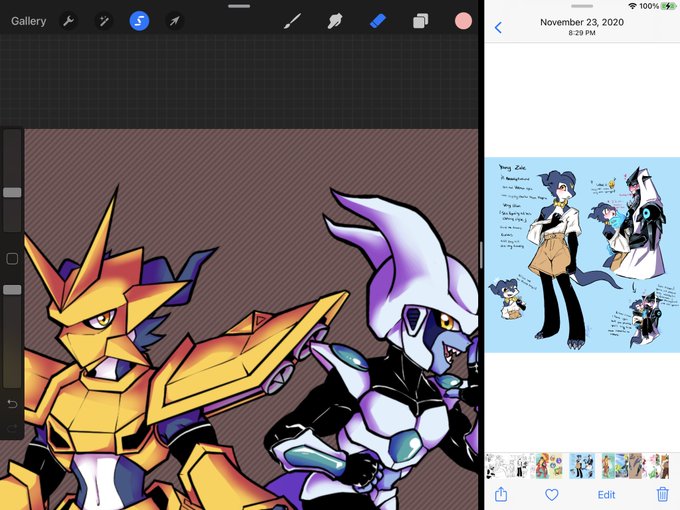This screenshot has width=680, height=510.
Task: Activate the Transform arrow tool
Action: (174, 21)
